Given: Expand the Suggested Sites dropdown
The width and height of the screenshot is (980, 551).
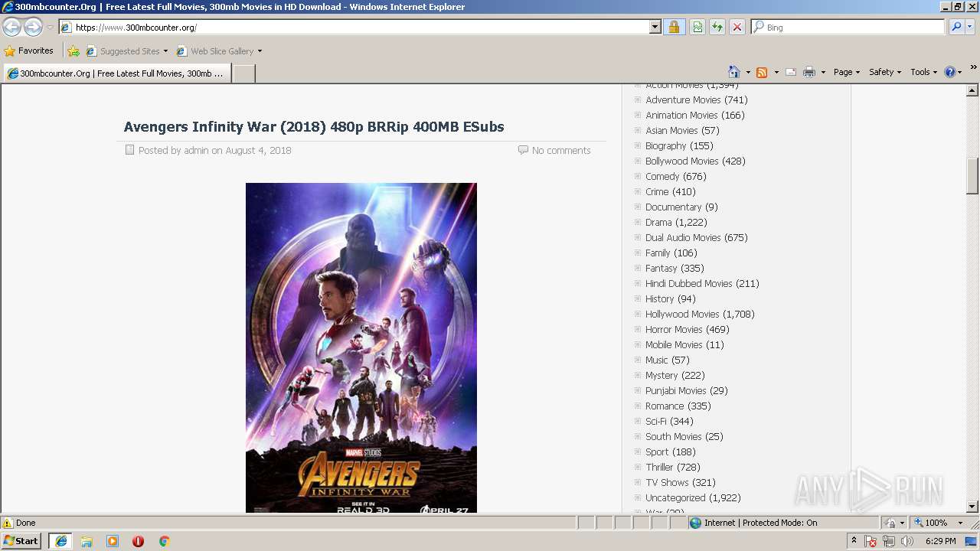Looking at the screenshot, I should [165, 51].
